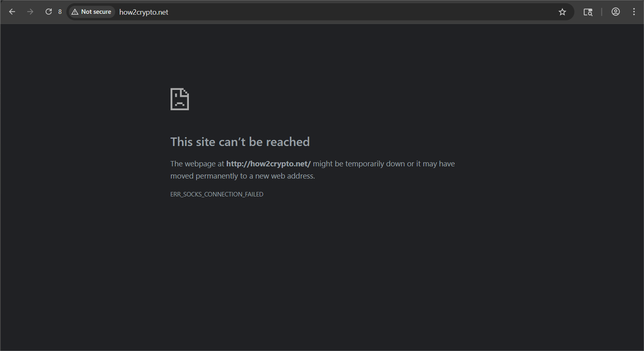Click "moved permanently to a new web address" line
Image resolution: width=644 pixels, height=351 pixels.
[x=243, y=176]
